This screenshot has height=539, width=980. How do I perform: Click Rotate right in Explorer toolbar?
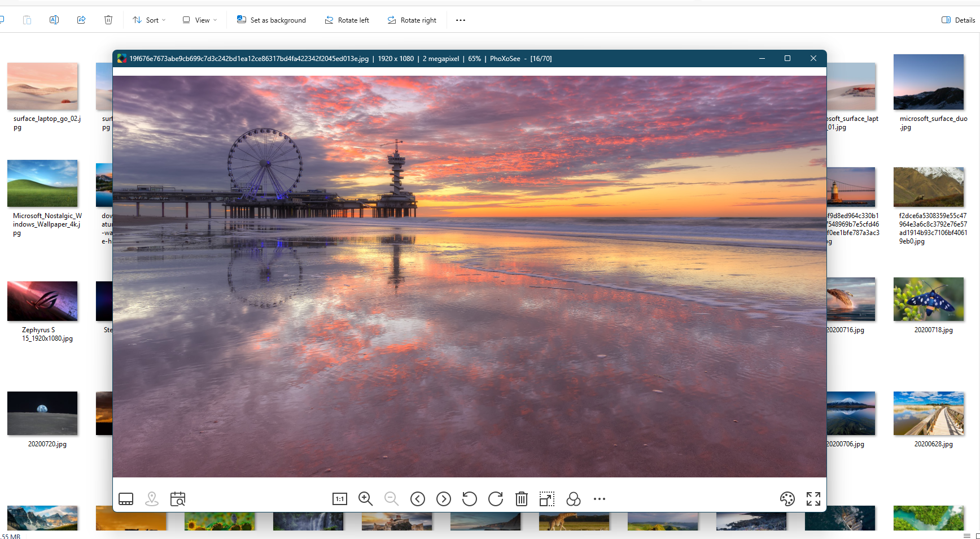pos(412,20)
